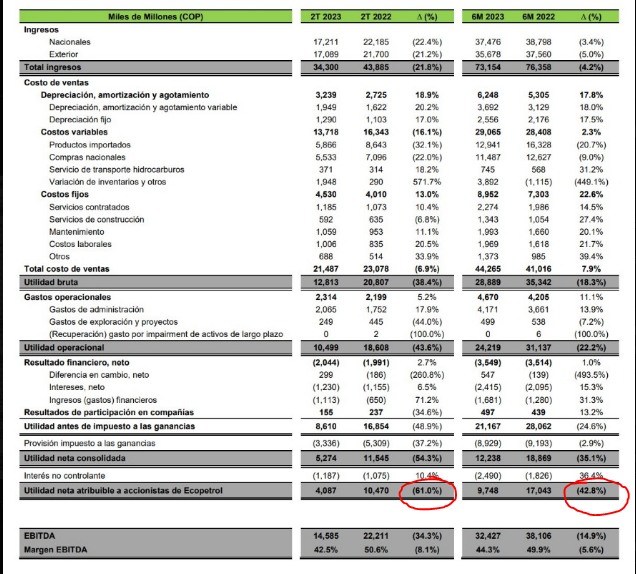Click Exterior 6M 2022 value 37,560
Viewport: 636px width, 574px height.
[x=539, y=54]
